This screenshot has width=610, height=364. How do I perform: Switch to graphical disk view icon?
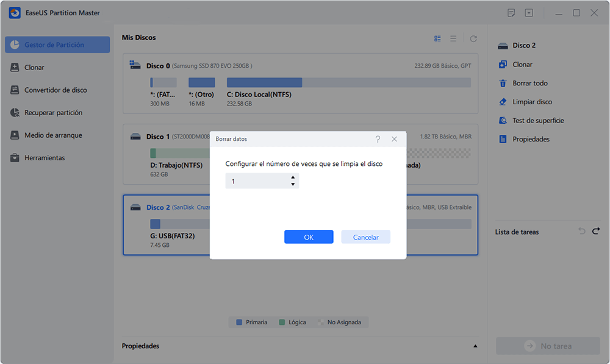[x=437, y=38]
